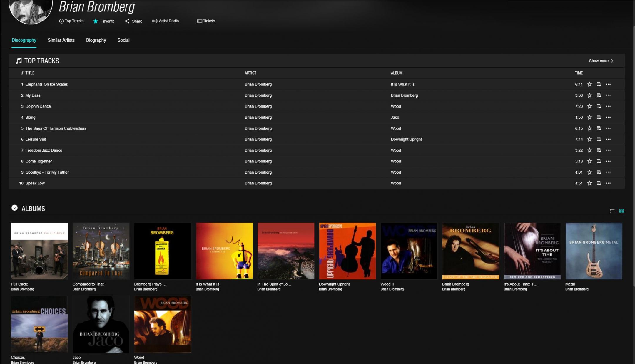Switch albums to list view
Viewport: 635px width, 364px height.
pos(612,211)
